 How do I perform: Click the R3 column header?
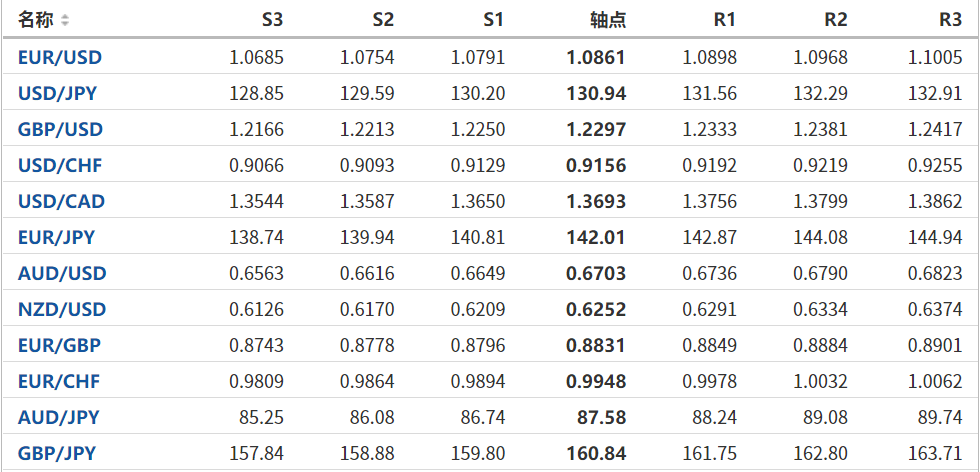(x=950, y=20)
